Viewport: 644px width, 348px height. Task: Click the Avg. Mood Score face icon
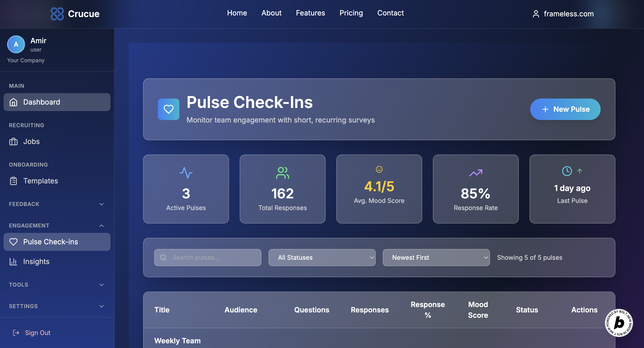(x=379, y=169)
